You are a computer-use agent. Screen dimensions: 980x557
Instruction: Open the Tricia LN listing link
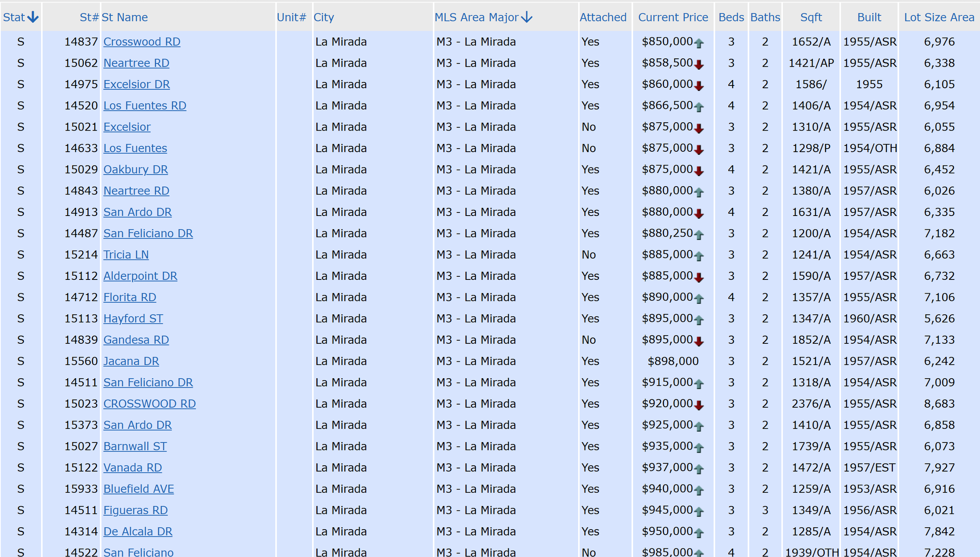[x=126, y=255]
